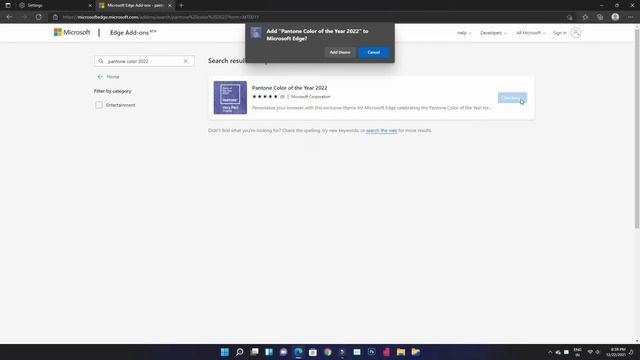This screenshot has width=640, height=360.
Task: Go back to Home link
Action: click(109, 77)
